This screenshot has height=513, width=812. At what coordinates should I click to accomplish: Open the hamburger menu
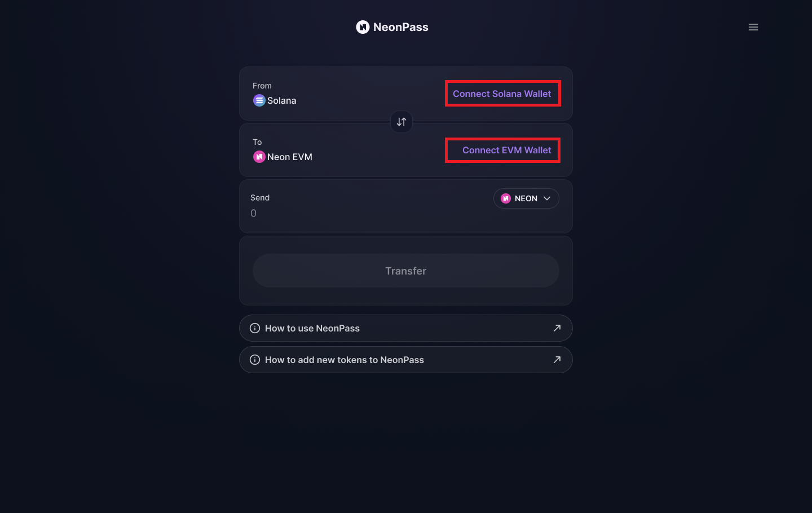(x=753, y=27)
